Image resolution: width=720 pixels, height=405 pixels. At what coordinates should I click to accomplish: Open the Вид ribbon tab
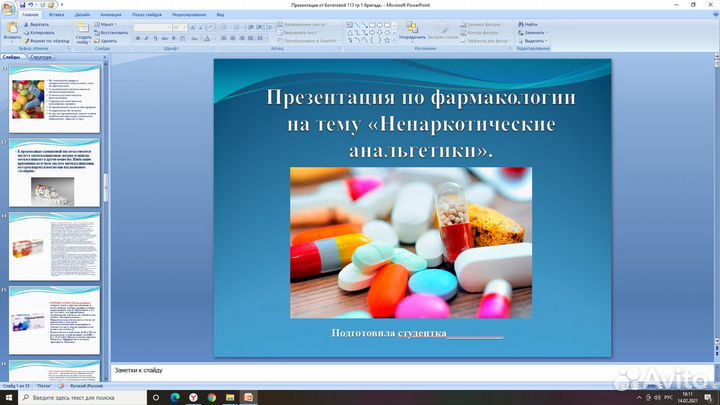(x=220, y=15)
